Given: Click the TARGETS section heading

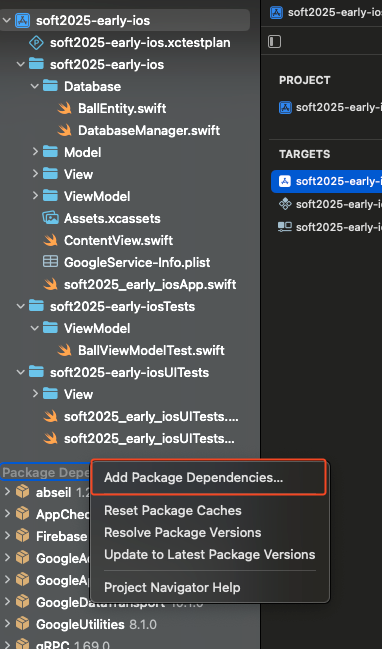Looking at the screenshot, I should [305, 154].
